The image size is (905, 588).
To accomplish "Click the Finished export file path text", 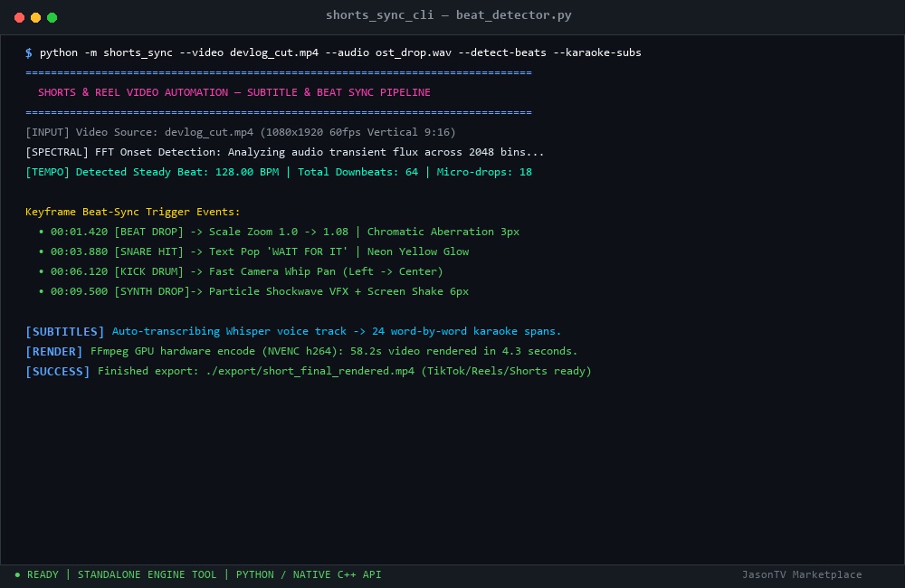I will tap(345, 371).
